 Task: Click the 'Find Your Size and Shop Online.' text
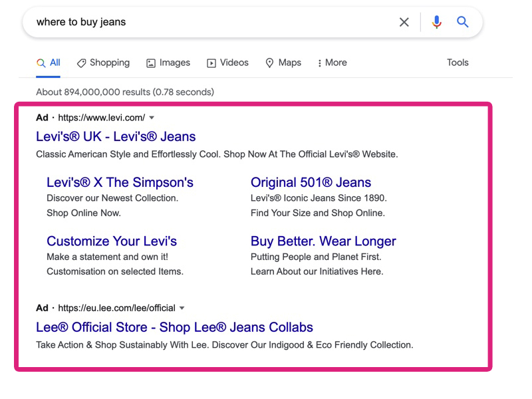click(318, 213)
